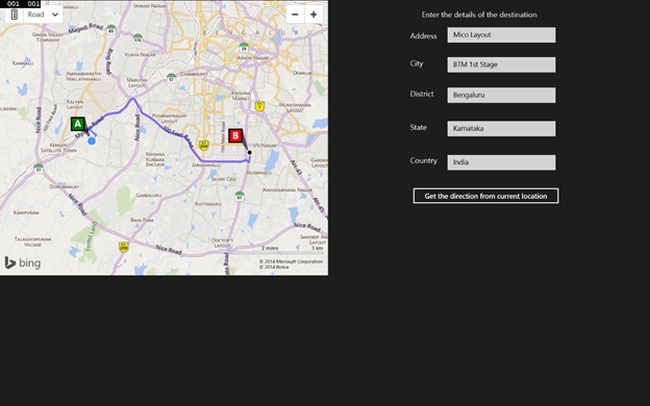Click the Magadi Road label on the map
The width and height of the screenshot is (650, 406).
[85, 29]
